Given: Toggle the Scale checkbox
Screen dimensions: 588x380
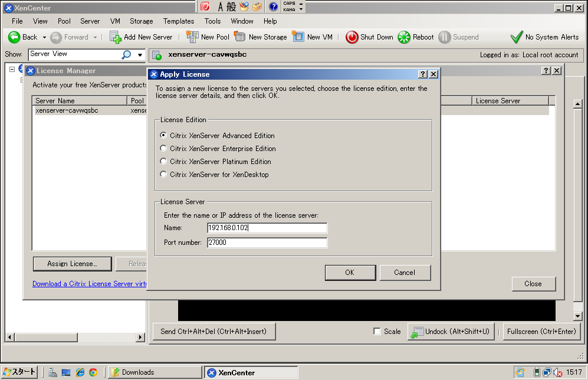Looking at the screenshot, I should tap(377, 331).
